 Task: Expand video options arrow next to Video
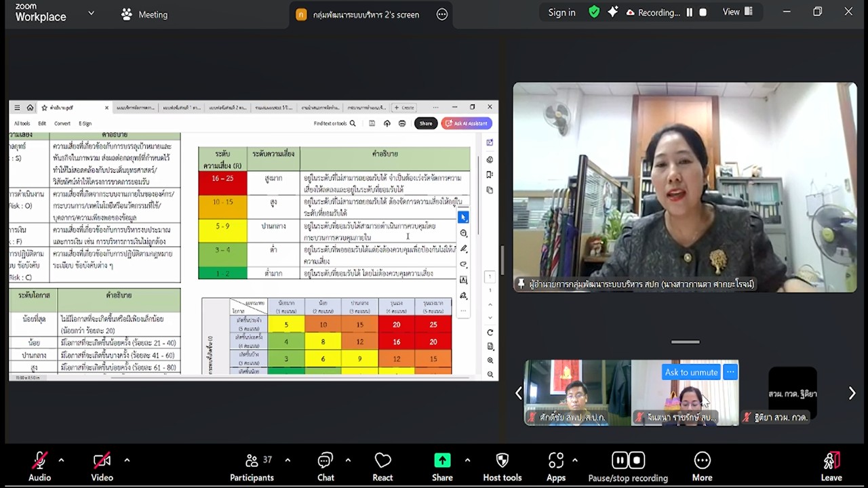[127, 460]
